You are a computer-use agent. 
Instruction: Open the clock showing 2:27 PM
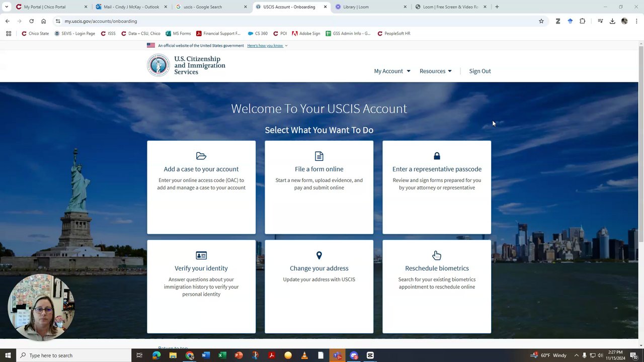615,355
